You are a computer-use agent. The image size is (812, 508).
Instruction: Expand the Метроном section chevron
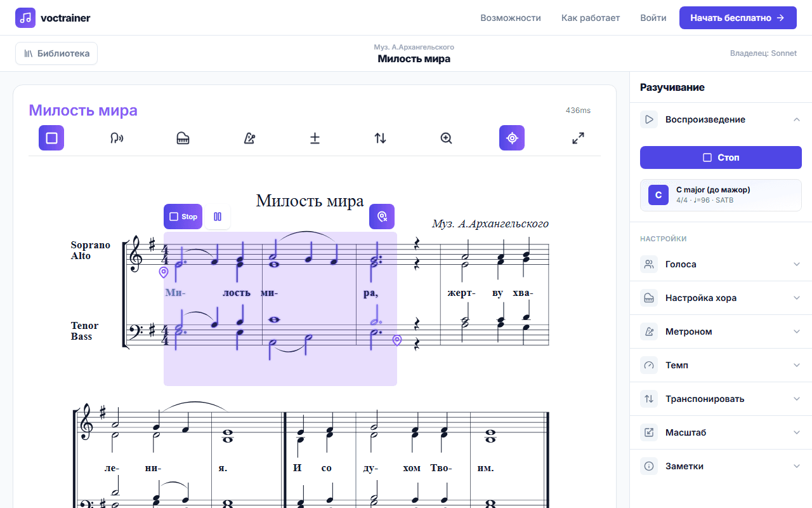(797, 331)
